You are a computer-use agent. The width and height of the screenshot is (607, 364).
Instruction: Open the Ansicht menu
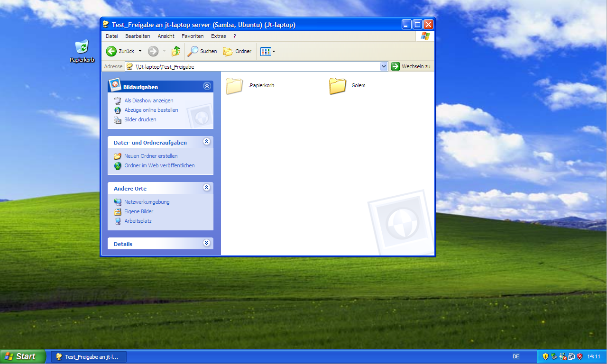[x=166, y=36]
